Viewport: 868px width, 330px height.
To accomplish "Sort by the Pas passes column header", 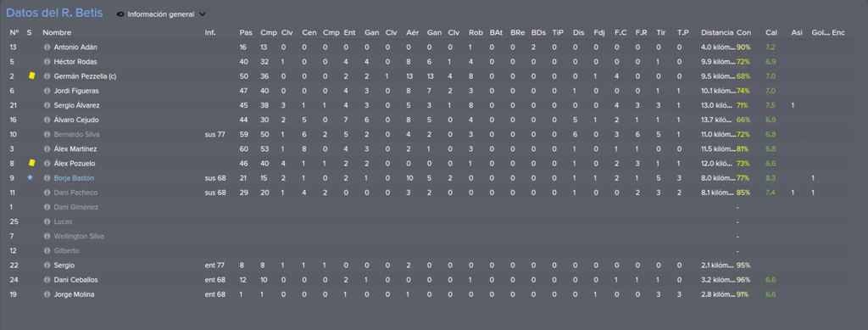I will pos(245,33).
